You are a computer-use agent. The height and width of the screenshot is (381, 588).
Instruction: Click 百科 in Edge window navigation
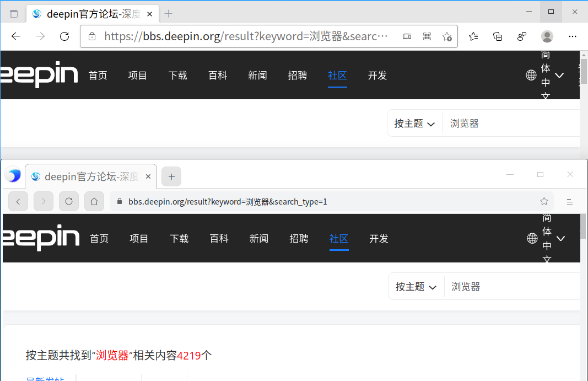point(218,76)
